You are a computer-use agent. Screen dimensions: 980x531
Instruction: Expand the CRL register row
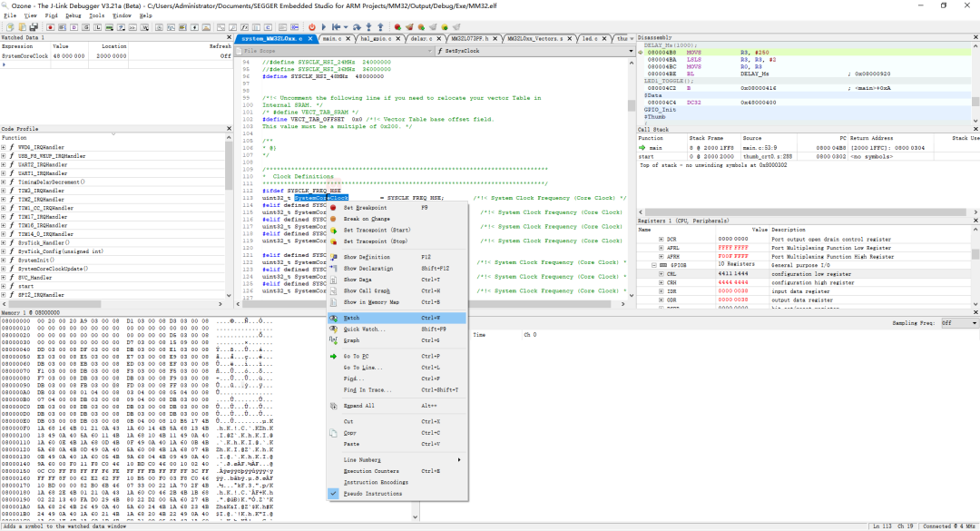point(661,274)
